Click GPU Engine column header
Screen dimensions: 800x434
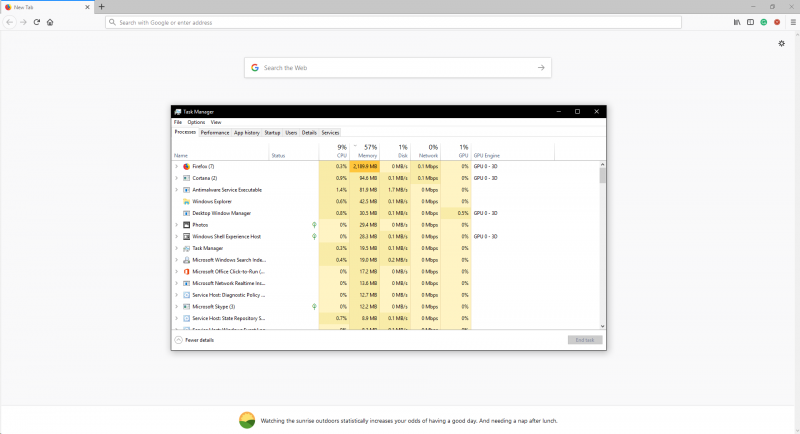(513, 151)
